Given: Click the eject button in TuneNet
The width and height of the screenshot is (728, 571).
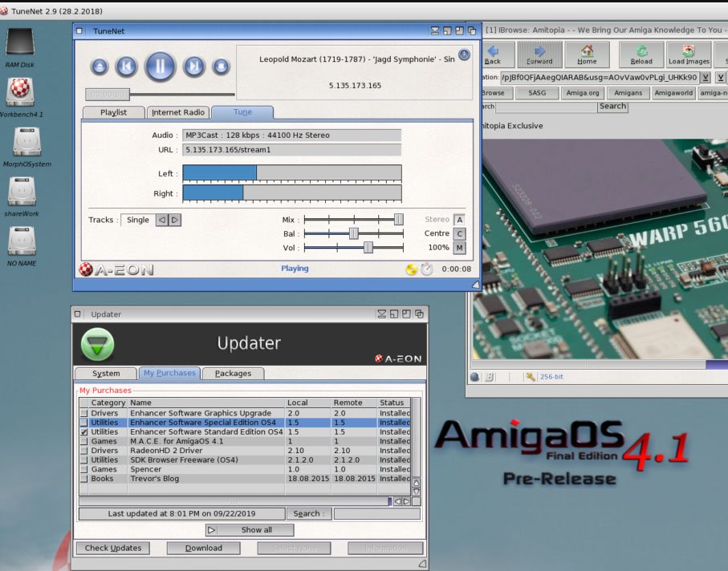Looking at the screenshot, I should (x=100, y=67).
